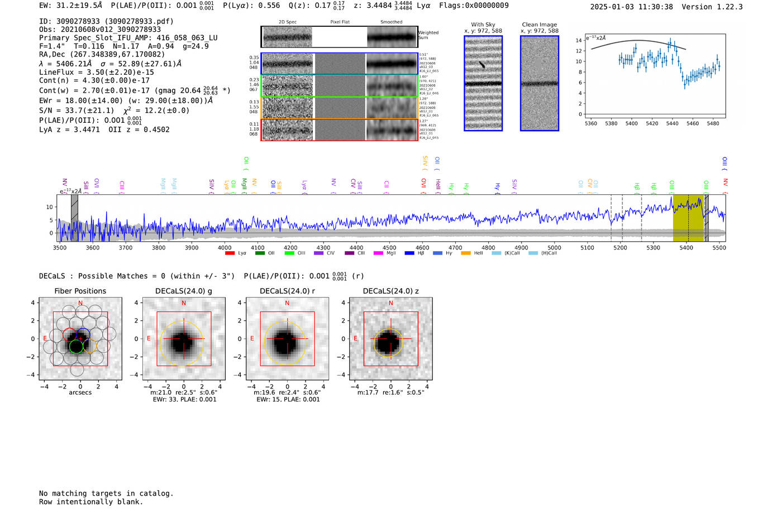The height and width of the screenshot is (532, 782).
Task: Click the OIII lime legend swatch
Action: tap(289, 253)
